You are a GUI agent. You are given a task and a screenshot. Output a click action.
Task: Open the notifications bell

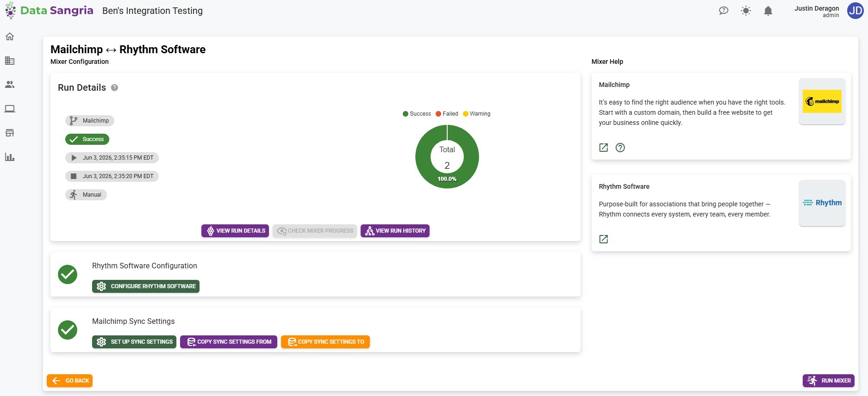(x=768, y=11)
